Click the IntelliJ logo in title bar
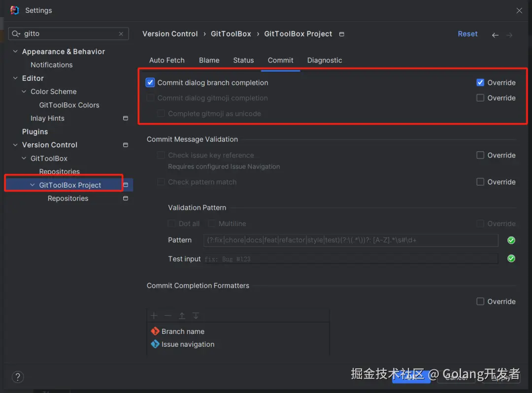The image size is (532, 393). coord(15,10)
